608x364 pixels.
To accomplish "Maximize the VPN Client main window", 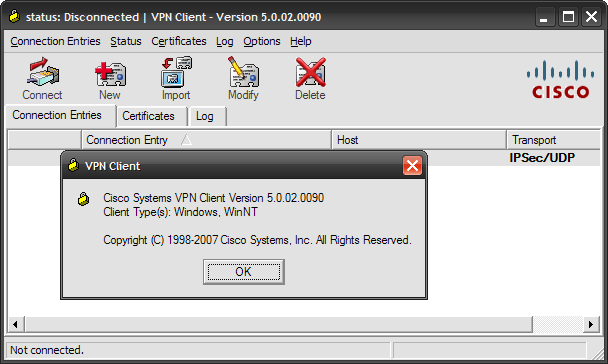I will click(568, 17).
